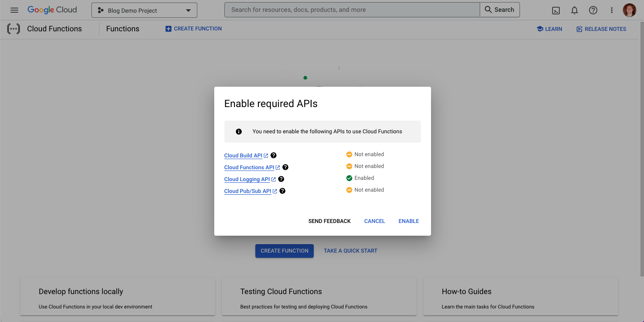Activate Cloud Shell terminal icon

pos(556,10)
